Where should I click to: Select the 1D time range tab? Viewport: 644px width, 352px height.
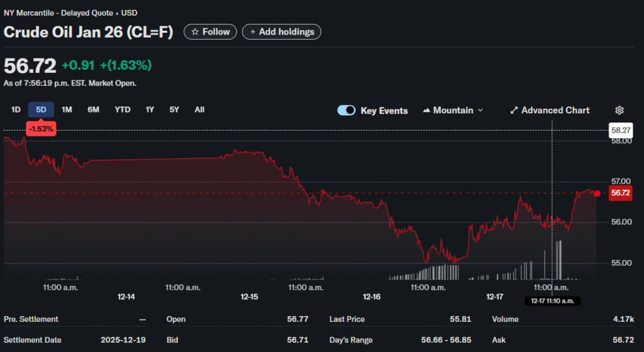coord(16,110)
